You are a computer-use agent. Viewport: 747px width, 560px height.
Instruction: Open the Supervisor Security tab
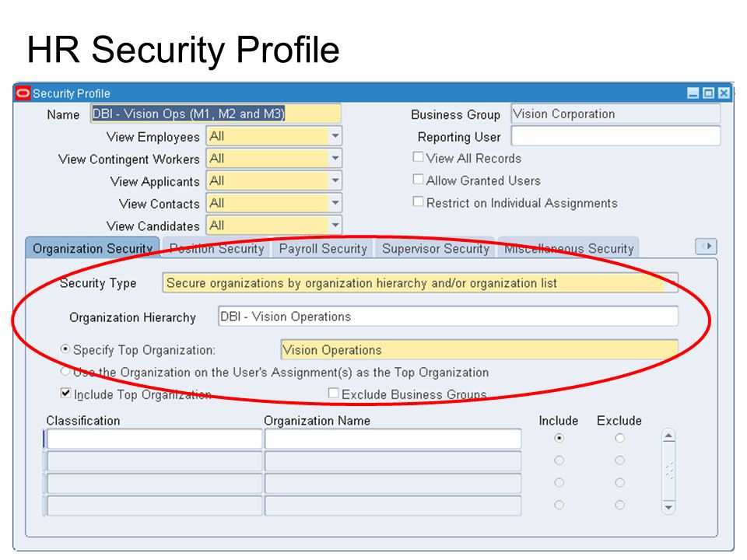436,249
